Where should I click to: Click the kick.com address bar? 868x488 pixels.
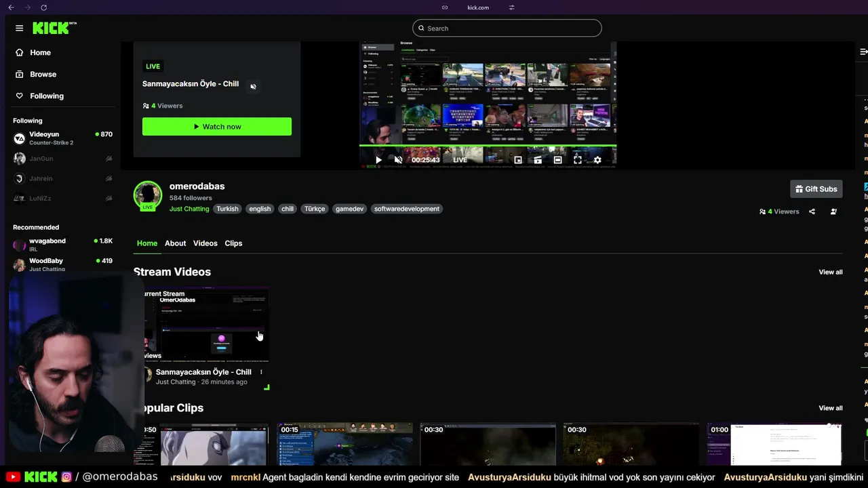pyautogui.click(x=478, y=7)
